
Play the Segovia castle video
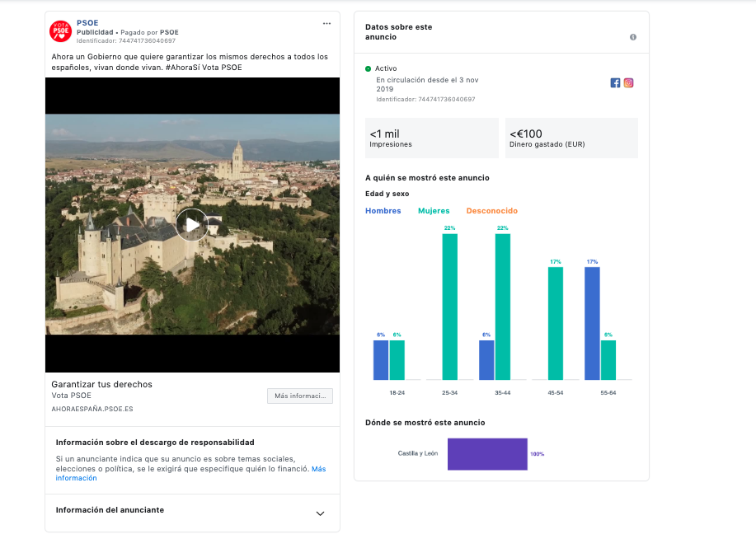coord(192,225)
